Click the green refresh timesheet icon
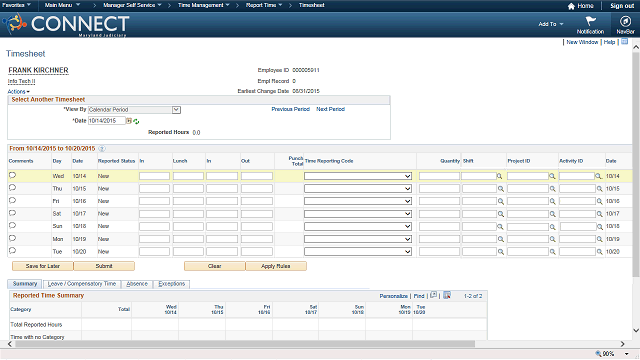This screenshot has height=360, width=640. (136, 121)
